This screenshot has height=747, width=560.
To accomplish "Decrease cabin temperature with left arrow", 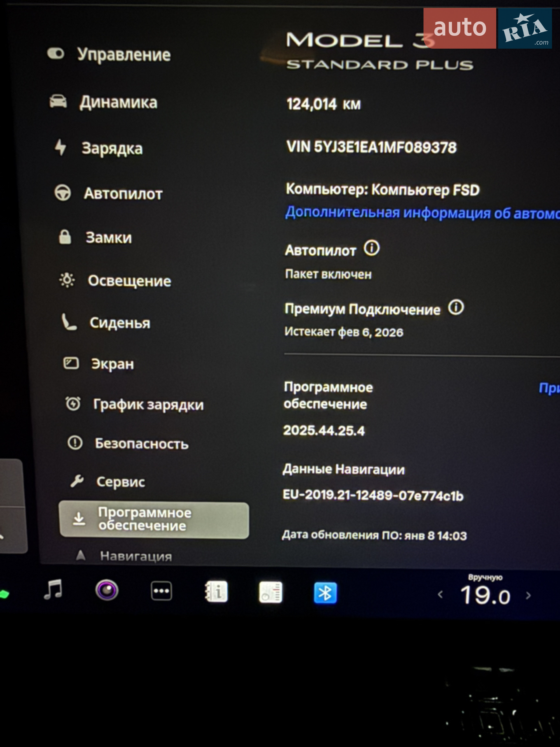I will point(440,594).
